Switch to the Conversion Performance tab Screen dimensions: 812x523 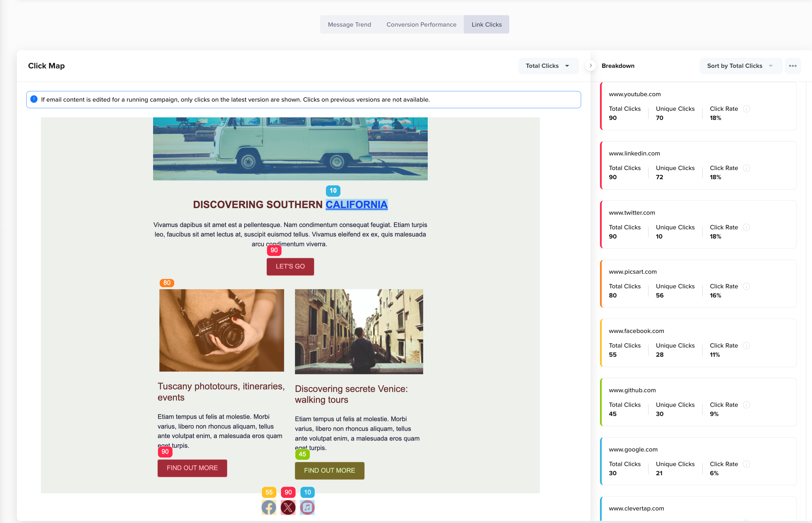pyautogui.click(x=421, y=24)
